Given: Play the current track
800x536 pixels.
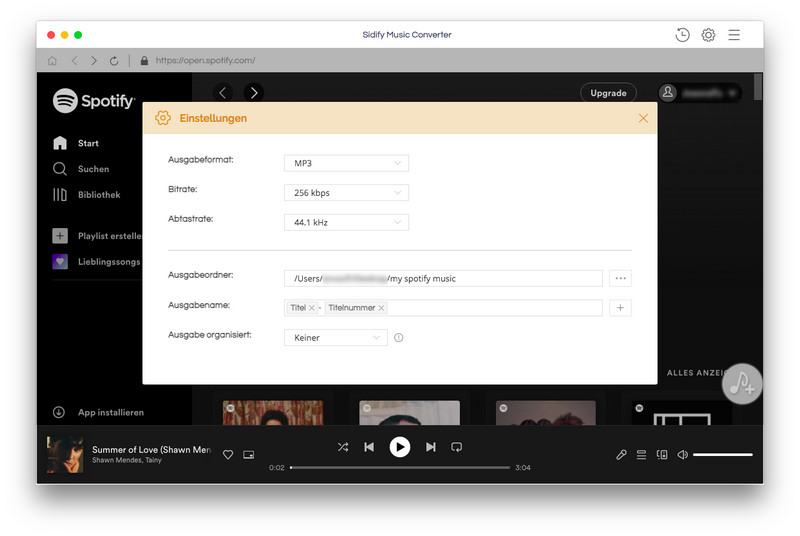Looking at the screenshot, I should (399, 447).
